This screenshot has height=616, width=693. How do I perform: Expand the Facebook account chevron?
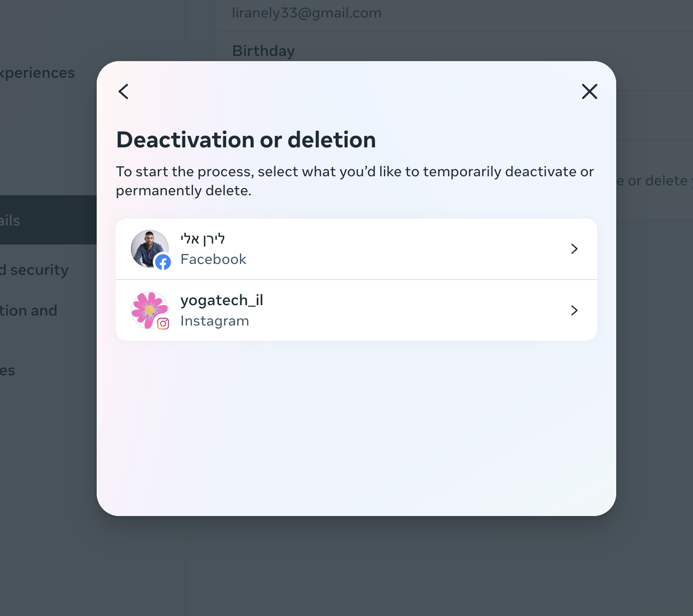tap(574, 249)
